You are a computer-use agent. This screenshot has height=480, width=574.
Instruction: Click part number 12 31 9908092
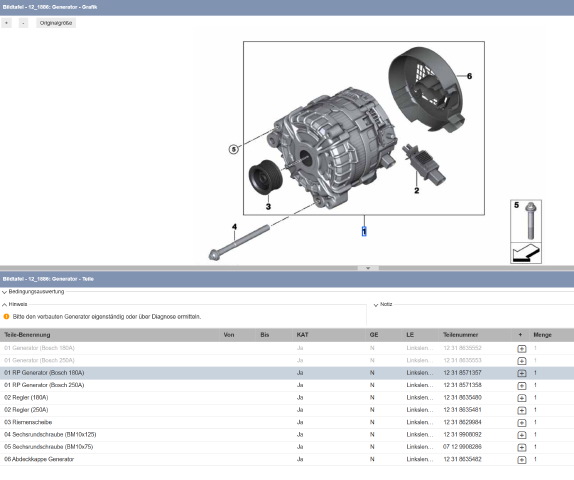click(x=462, y=435)
